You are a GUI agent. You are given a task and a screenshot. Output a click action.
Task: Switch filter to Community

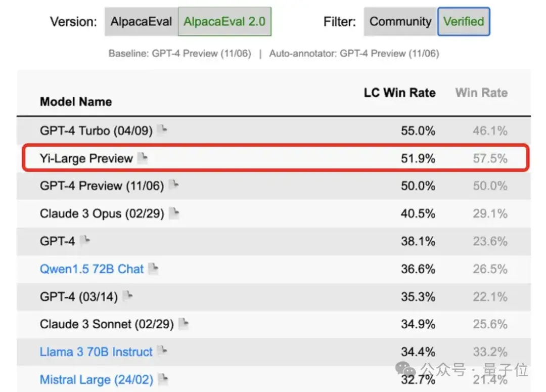click(x=400, y=22)
